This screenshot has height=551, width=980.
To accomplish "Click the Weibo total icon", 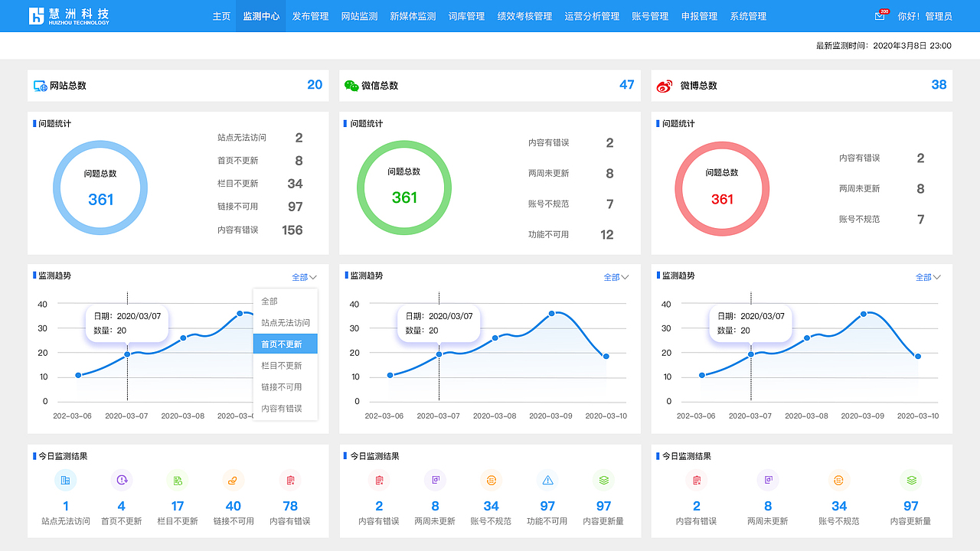I will point(665,86).
